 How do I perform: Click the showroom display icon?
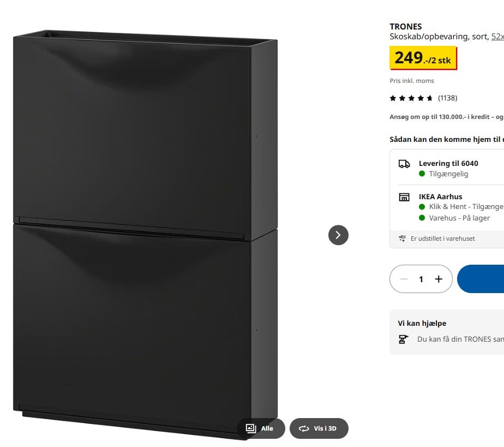coord(402,239)
